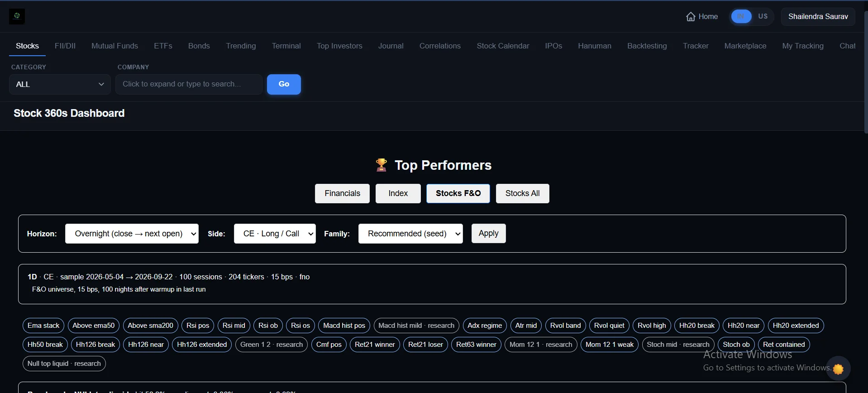Screen dimensions: 868x393
Task: Click the app logo icon
Action: pos(17,16)
